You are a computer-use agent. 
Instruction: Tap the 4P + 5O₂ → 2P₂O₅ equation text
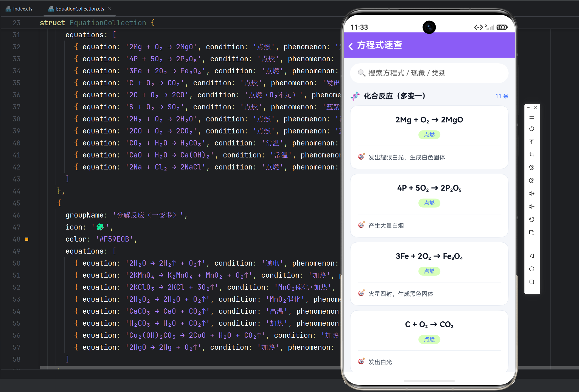click(429, 188)
